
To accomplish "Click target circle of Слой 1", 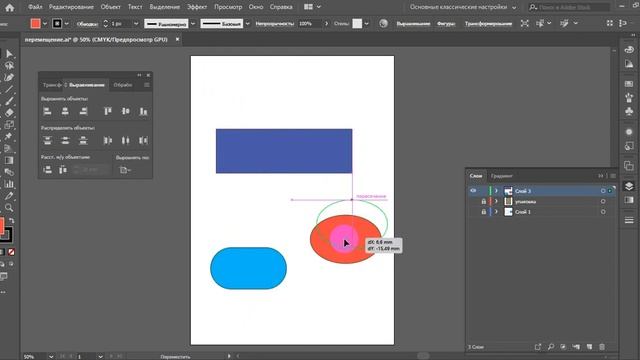I will coord(603,212).
